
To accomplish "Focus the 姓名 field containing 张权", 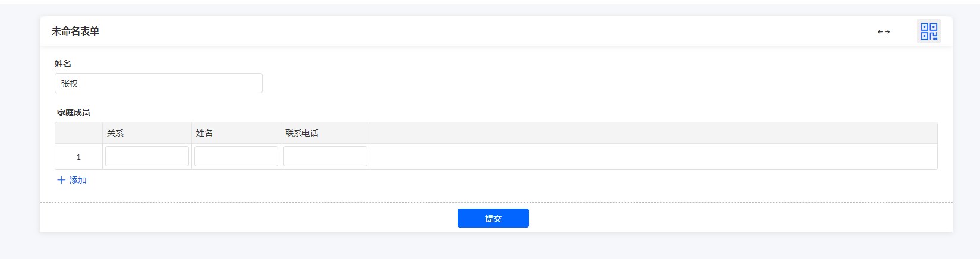I will pyautogui.click(x=158, y=84).
